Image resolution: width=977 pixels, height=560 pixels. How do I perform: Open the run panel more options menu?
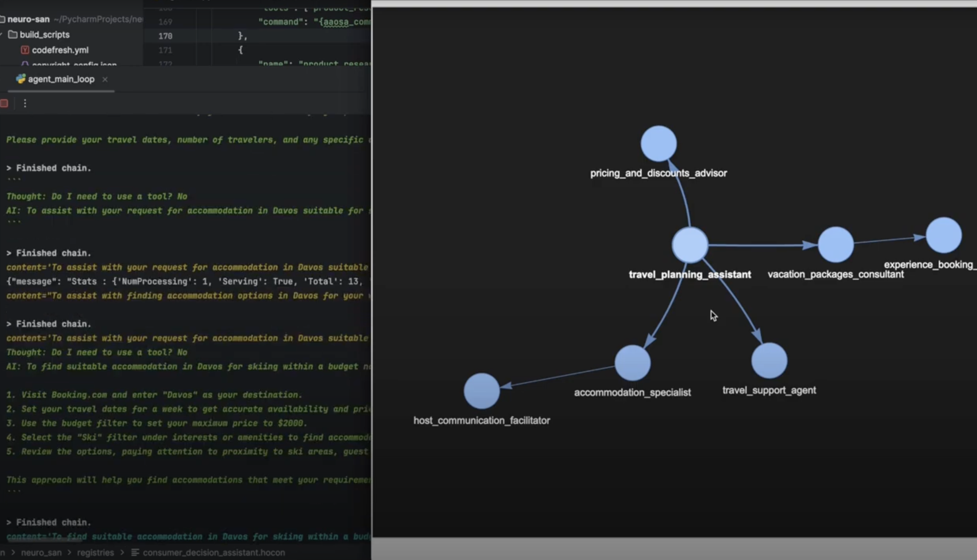[25, 103]
